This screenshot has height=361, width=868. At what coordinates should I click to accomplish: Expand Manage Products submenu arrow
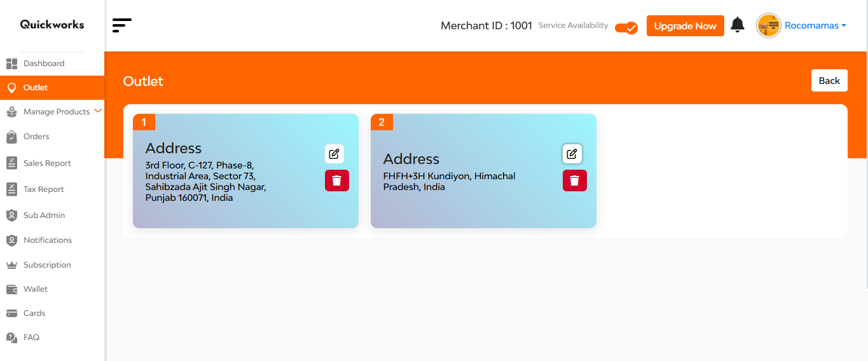click(x=97, y=111)
